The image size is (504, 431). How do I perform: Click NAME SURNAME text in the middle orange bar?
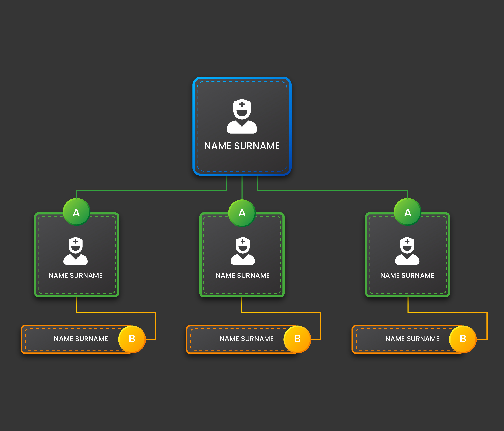[246, 339]
